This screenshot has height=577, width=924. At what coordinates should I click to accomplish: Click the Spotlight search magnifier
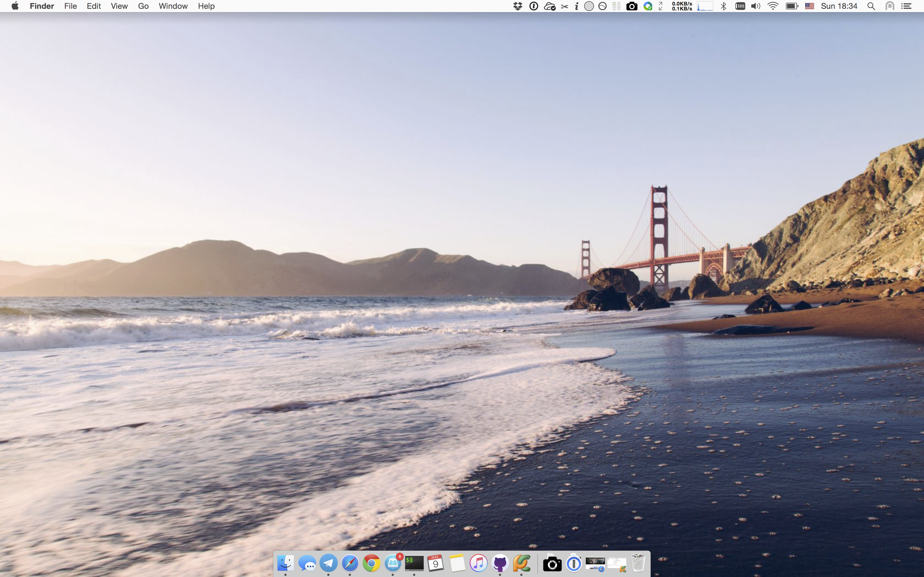[x=871, y=6]
